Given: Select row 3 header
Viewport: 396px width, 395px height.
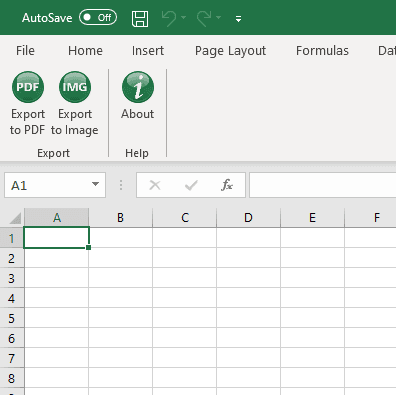Looking at the screenshot, I should 12,278.
